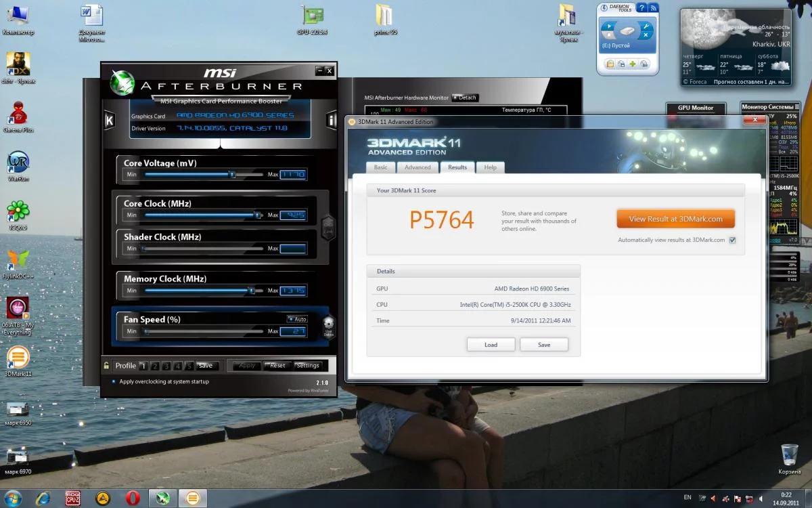
Task: Click the Afterburner Apply button
Action: click(247, 366)
